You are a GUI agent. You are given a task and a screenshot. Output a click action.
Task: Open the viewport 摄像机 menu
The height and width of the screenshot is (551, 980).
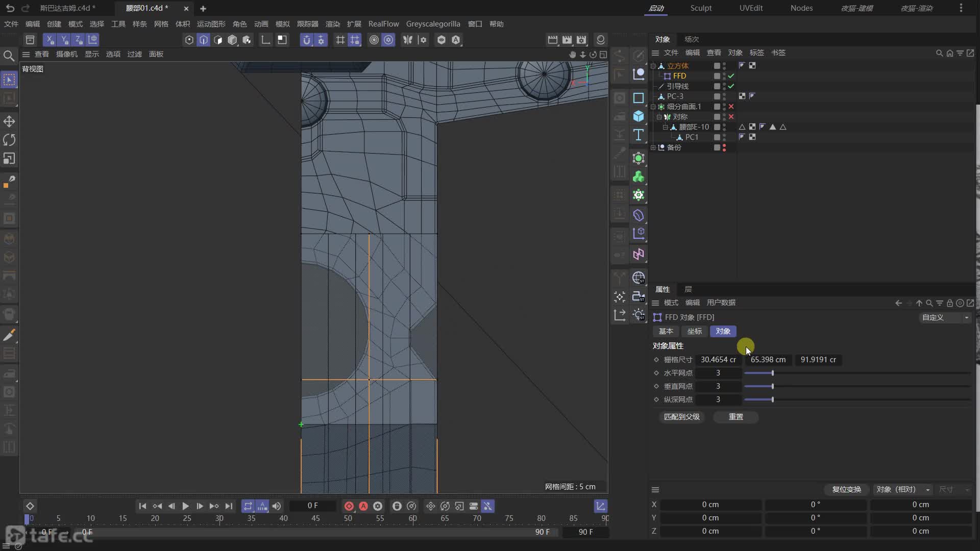click(66, 54)
